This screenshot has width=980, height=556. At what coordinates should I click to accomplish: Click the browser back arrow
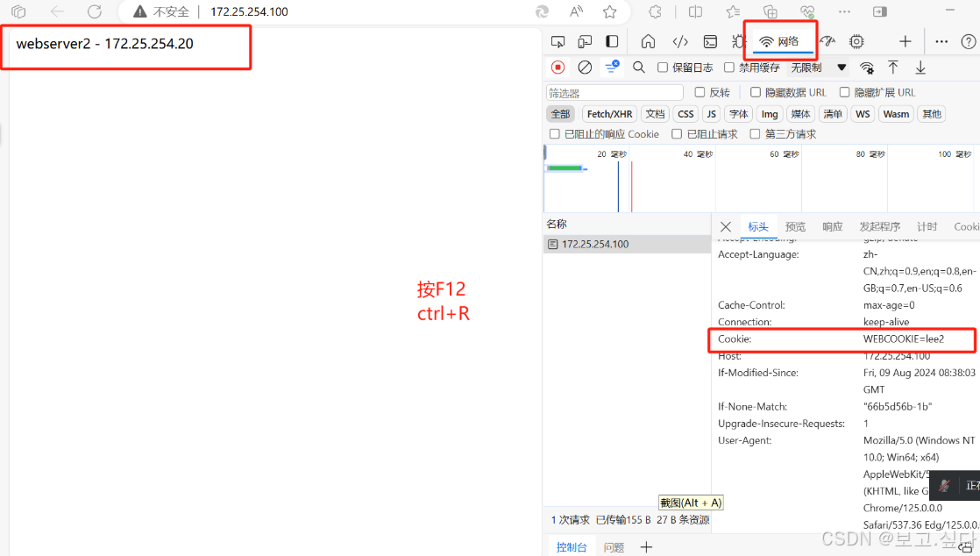click(57, 11)
